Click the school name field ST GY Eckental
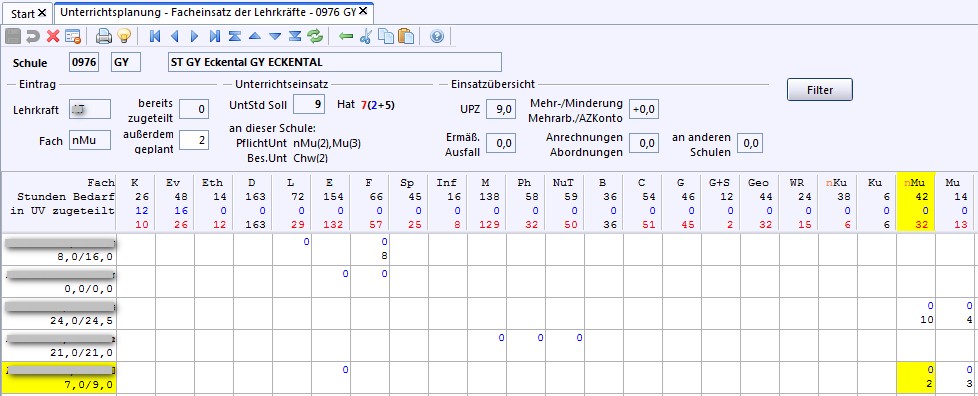This screenshot has width=978, height=396. pyautogui.click(x=334, y=62)
